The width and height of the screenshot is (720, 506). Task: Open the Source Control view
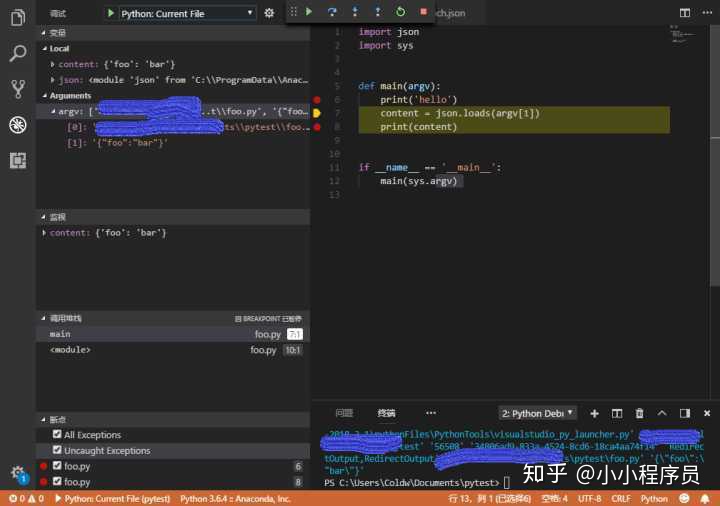17,89
